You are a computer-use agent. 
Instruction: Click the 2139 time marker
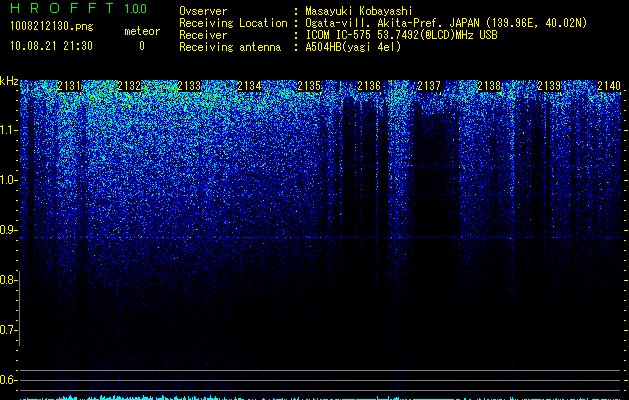tap(549, 86)
